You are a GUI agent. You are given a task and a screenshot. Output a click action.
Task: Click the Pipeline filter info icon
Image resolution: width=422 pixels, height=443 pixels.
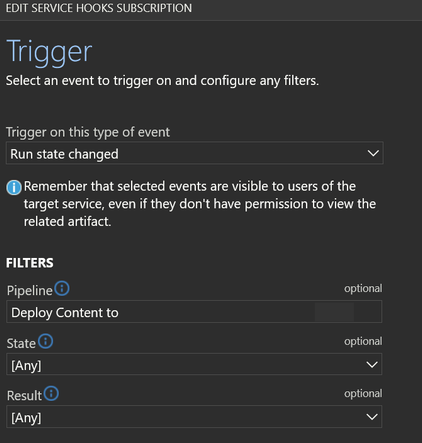coord(62,288)
